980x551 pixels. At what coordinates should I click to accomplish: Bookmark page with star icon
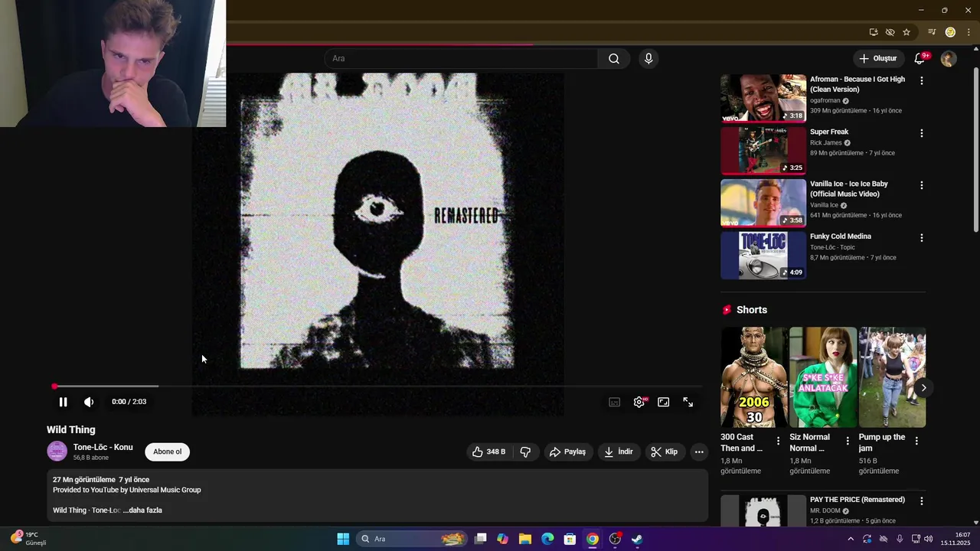pos(906,32)
